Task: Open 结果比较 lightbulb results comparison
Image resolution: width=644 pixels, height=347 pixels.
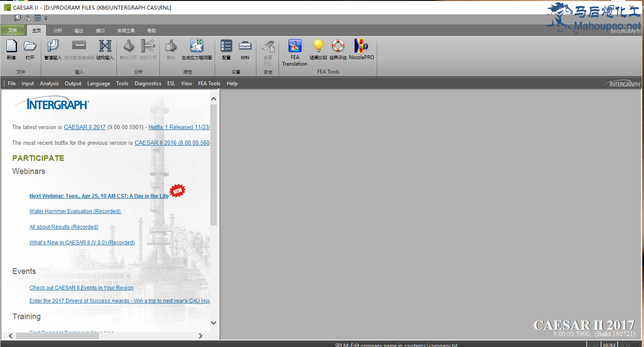Action: coord(319,50)
